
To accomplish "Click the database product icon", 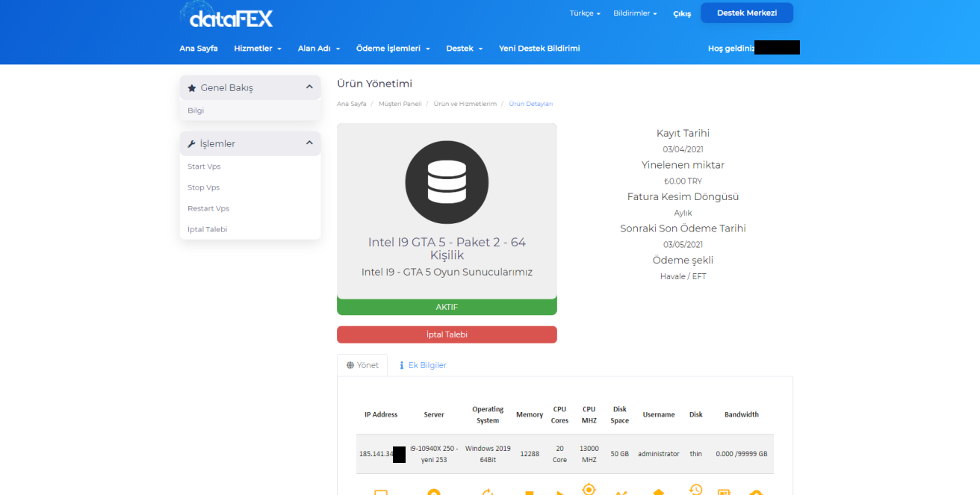I will click(447, 183).
